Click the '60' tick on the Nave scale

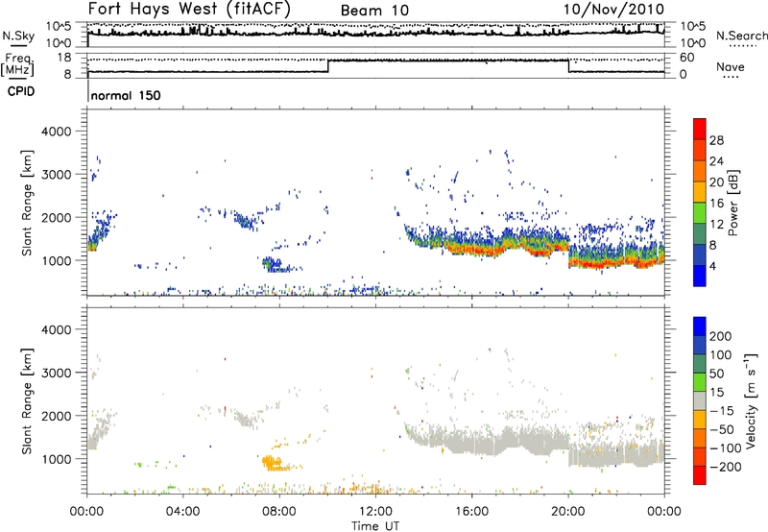click(687, 58)
